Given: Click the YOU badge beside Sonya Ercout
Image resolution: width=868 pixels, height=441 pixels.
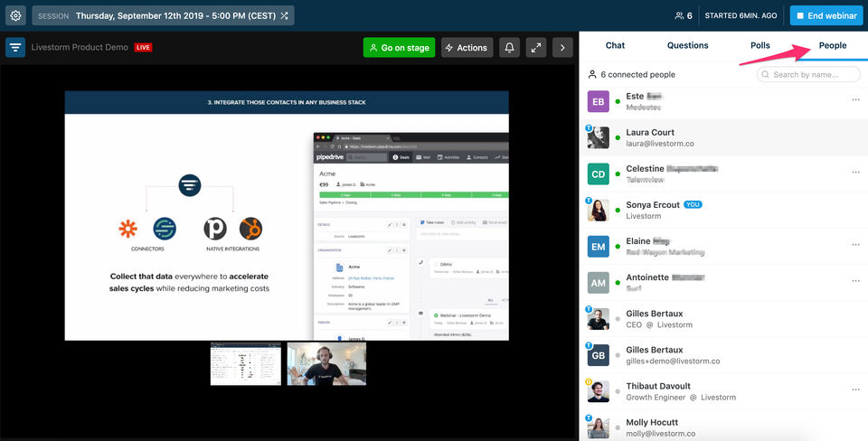Looking at the screenshot, I should click(693, 205).
